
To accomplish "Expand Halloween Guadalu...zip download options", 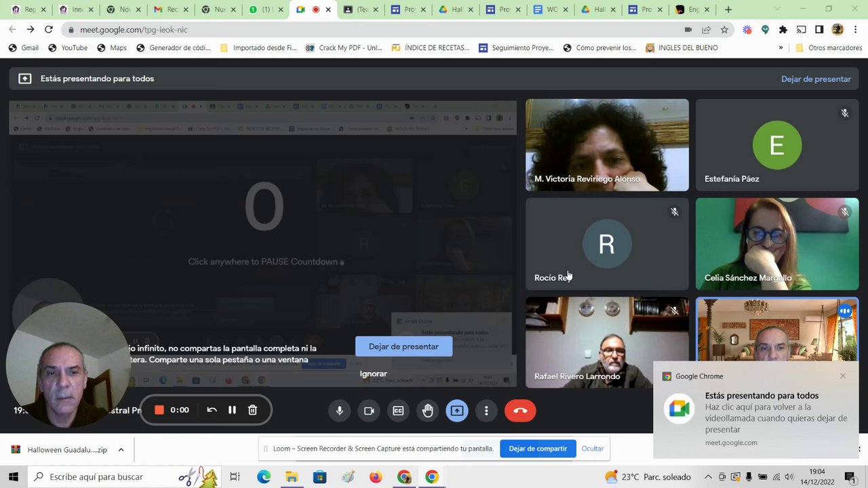I will [x=121, y=449].
